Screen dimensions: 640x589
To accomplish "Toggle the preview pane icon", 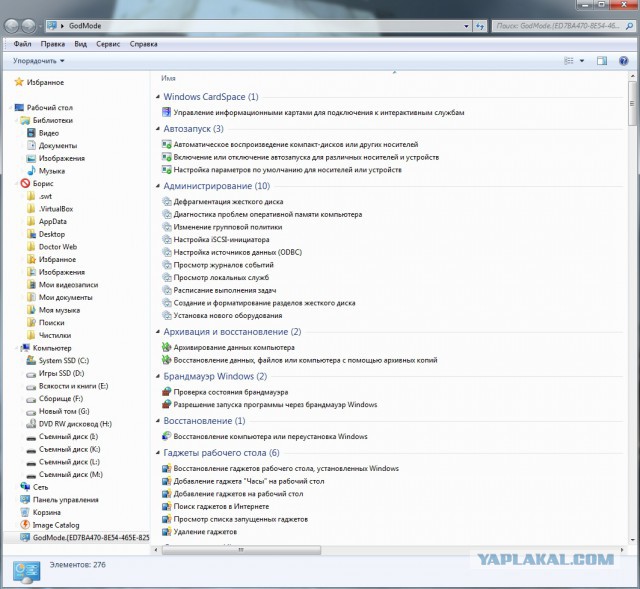I will coord(602,61).
